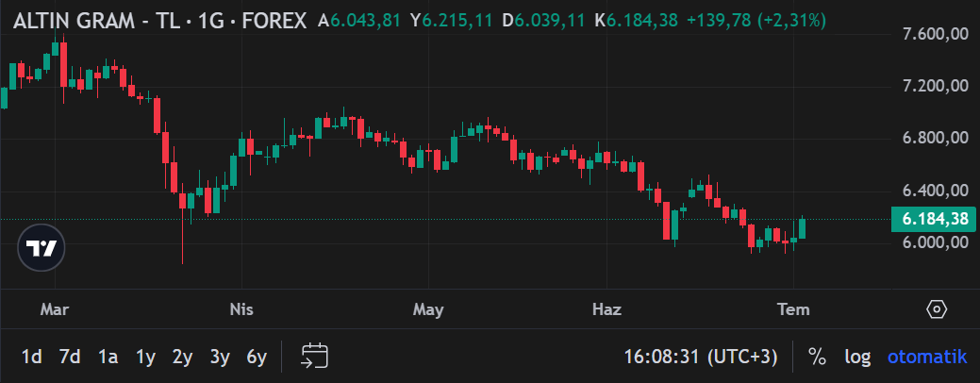Open the timezone menu showing UTC+3
The width and height of the screenshot is (980, 383).
(x=701, y=357)
